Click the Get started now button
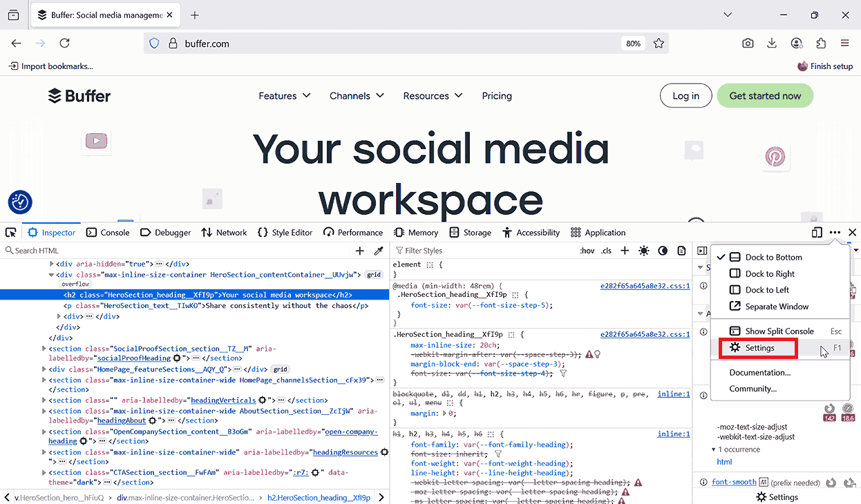The height and width of the screenshot is (504, 861). [x=765, y=95]
